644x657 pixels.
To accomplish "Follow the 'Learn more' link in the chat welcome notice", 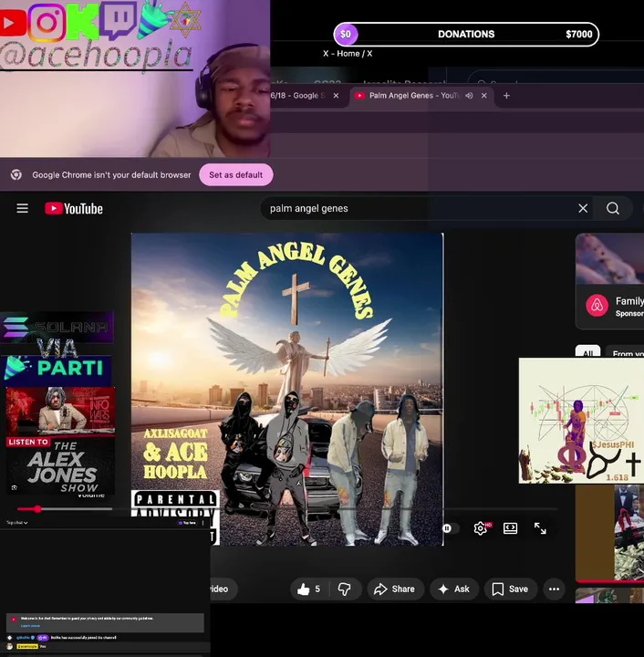I will [x=30, y=626].
